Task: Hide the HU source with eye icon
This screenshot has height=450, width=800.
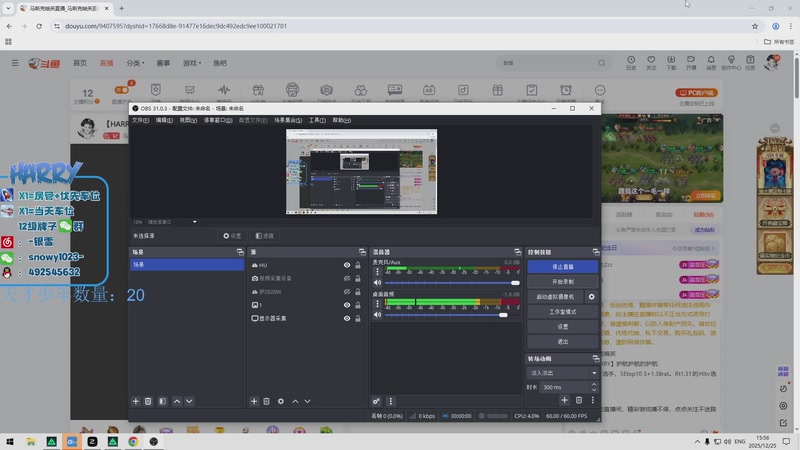Action: click(x=347, y=265)
